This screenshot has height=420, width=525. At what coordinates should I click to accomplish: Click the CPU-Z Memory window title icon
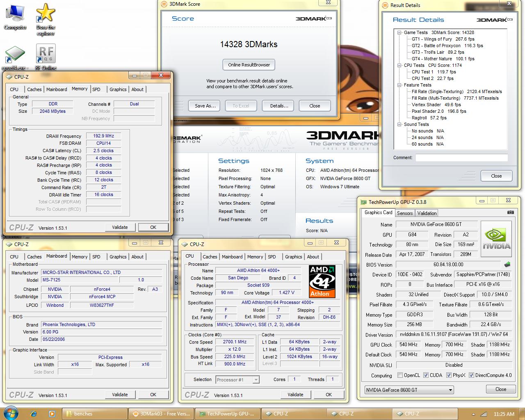coord(9,77)
